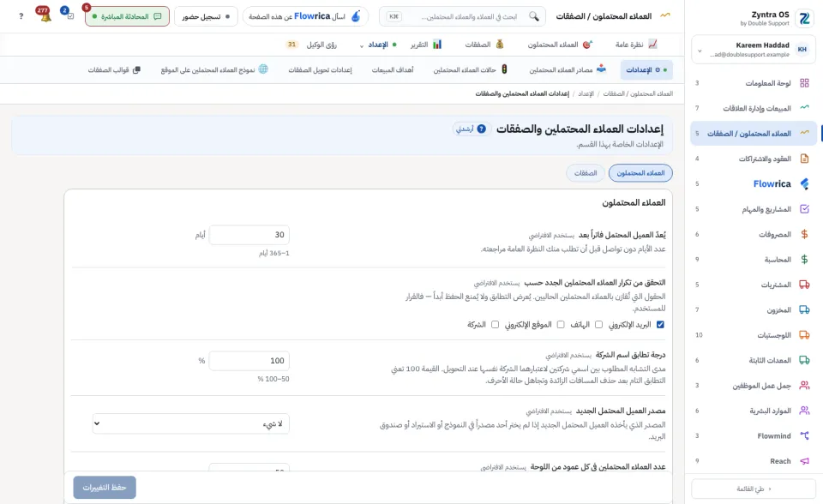Open notifications bell with 277 badge

click(x=45, y=15)
